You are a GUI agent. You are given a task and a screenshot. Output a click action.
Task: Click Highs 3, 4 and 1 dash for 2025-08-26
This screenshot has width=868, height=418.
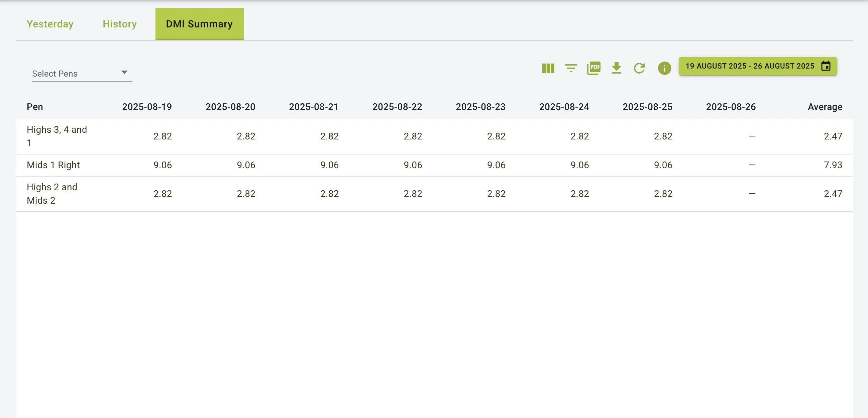coord(752,136)
